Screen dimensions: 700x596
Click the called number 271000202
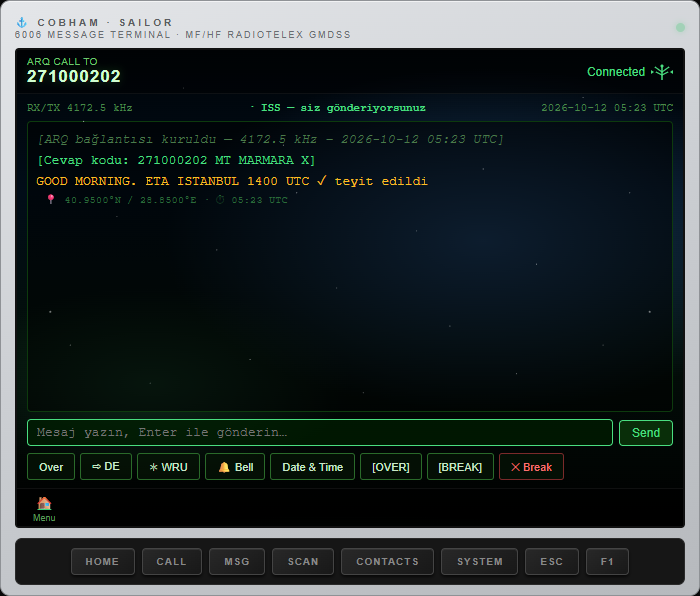(74, 76)
